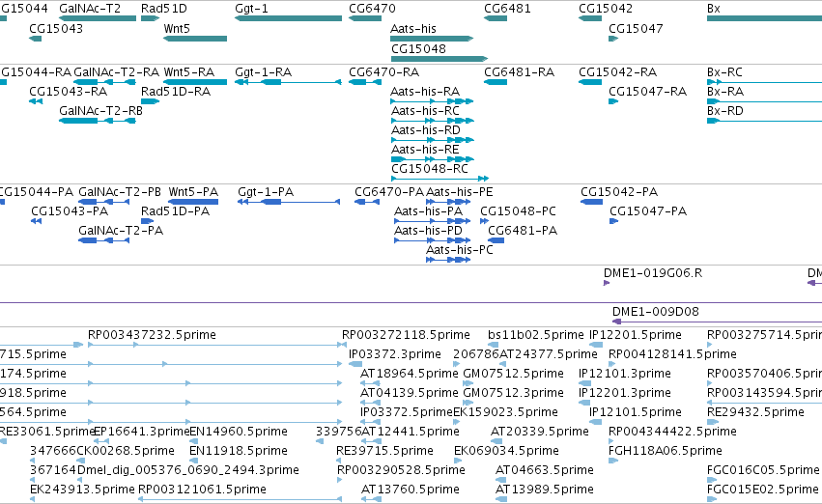
Task: Select transcript label Bx-RD
Action: [725, 111]
